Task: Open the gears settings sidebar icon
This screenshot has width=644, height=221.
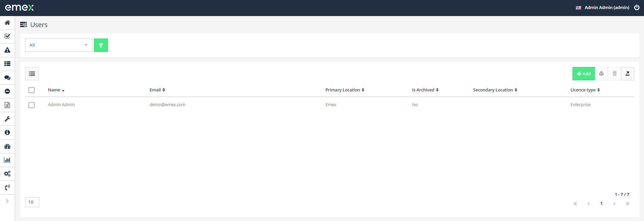Action: click(x=7, y=173)
